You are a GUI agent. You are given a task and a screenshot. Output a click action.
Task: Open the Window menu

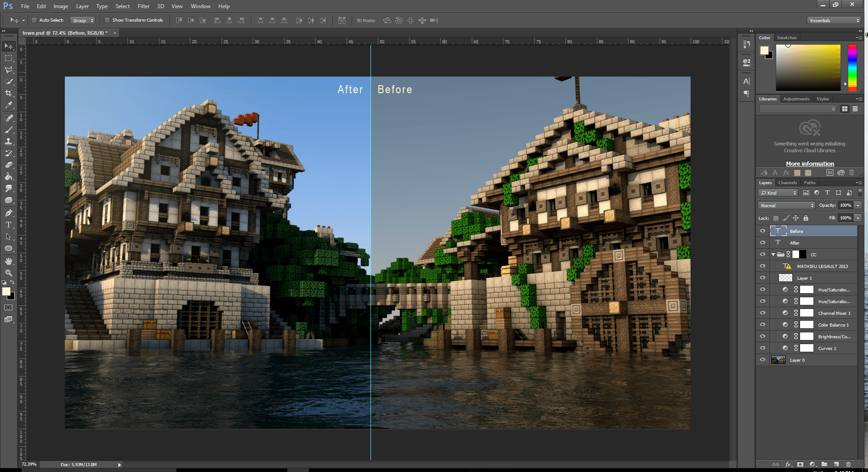pos(200,6)
